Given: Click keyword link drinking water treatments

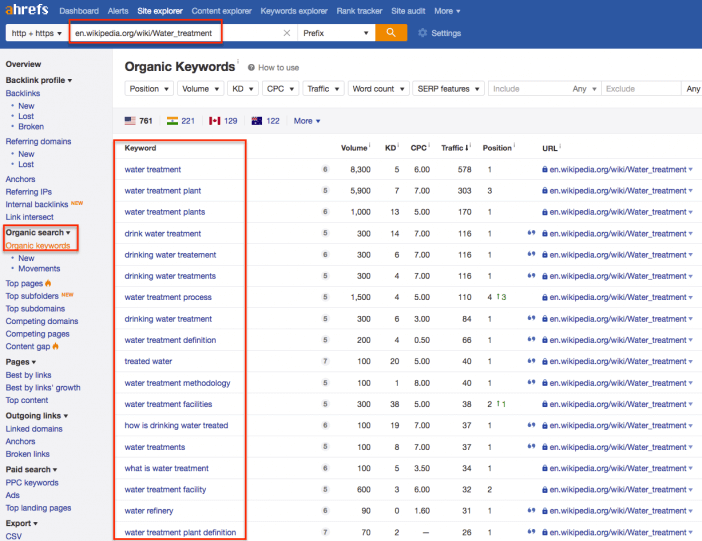Looking at the screenshot, I should pyautogui.click(x=170, y=276).
